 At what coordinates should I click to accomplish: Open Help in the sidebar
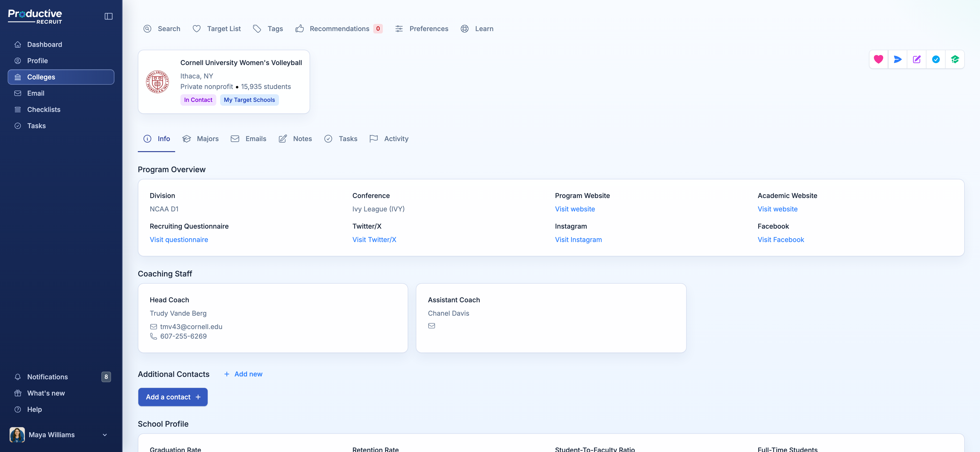click(x=61, y=409)
